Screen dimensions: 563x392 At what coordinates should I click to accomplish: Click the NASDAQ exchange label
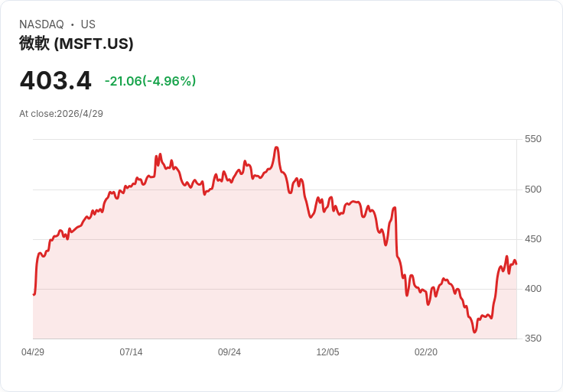coord(41,24)
